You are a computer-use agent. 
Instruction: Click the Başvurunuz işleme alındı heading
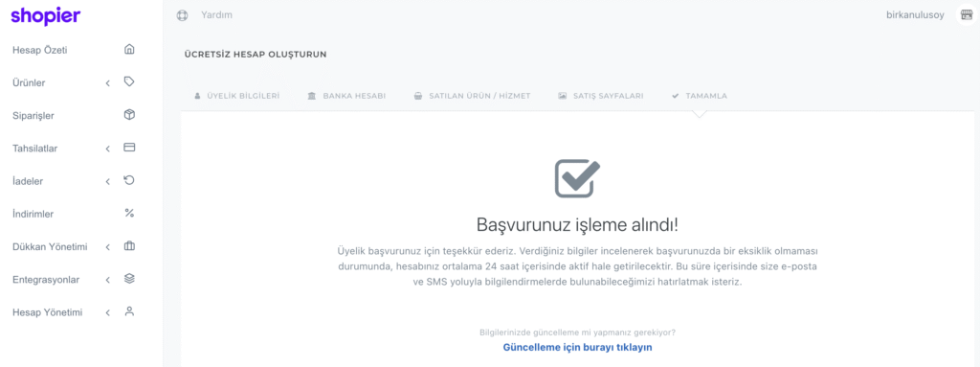pyautogui.click(x=577, y=225)
